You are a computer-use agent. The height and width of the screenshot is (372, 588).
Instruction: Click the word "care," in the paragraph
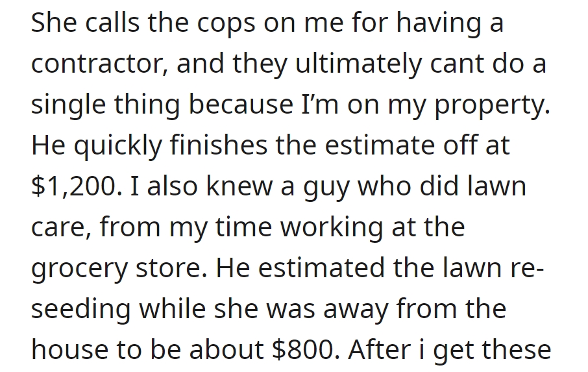tap(61, 228)
